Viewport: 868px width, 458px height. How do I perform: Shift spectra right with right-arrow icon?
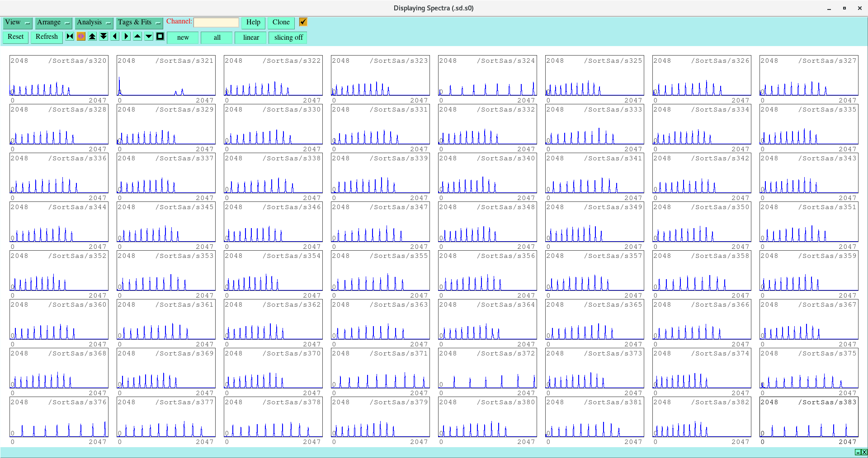pos(126,37)
